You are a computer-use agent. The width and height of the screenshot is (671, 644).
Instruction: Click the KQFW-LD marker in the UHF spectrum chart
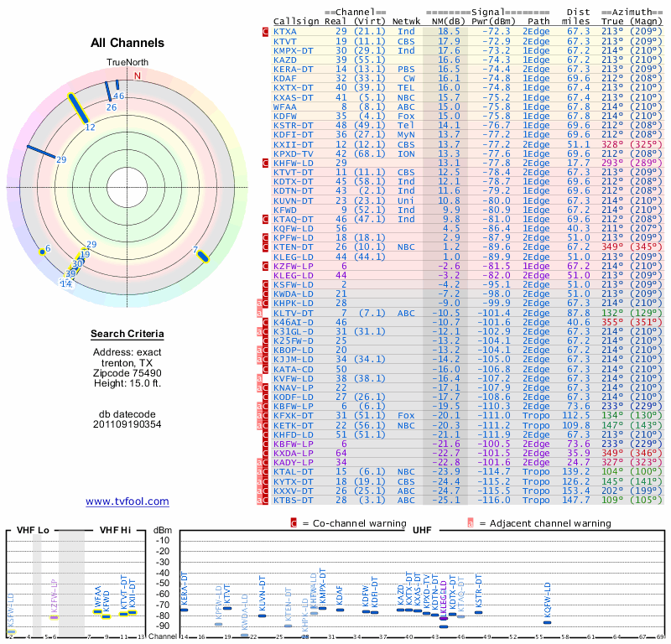pos(548,621)
